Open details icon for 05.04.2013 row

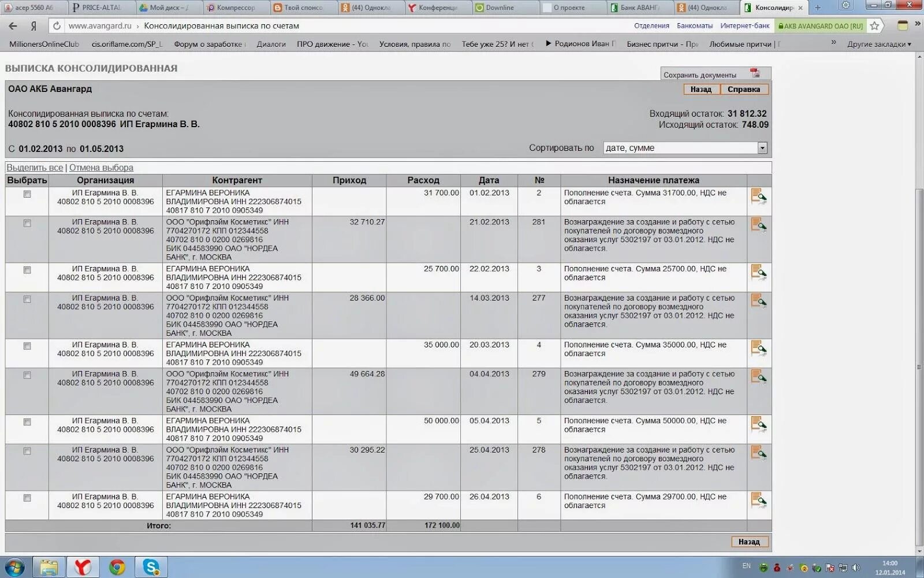click(758, 424)
